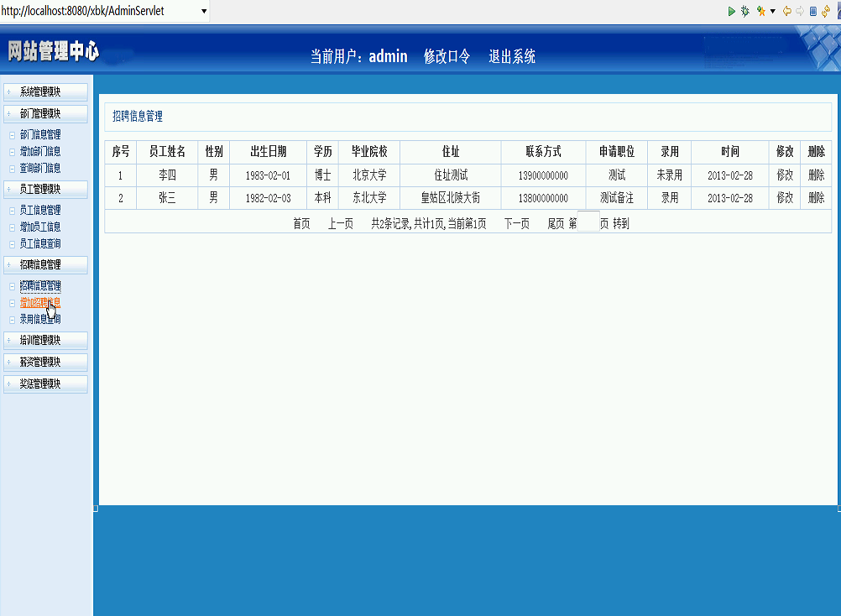Screen dimensions: 841x616
Task: Open 部门信息管理 in sidebar
Action: click(40, 134)
